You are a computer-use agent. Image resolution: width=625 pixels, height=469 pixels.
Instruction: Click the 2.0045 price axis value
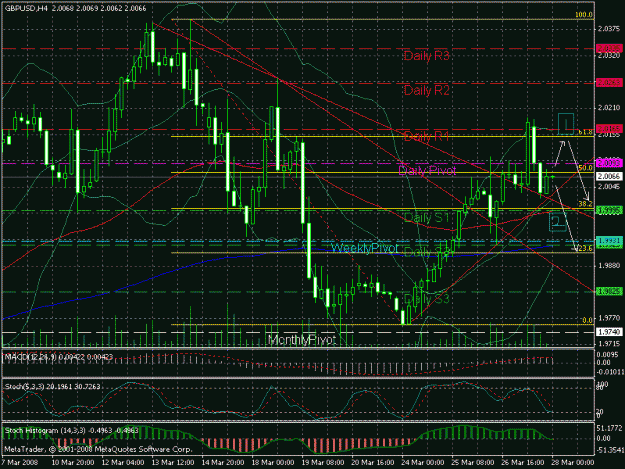(x=609, y=186)
